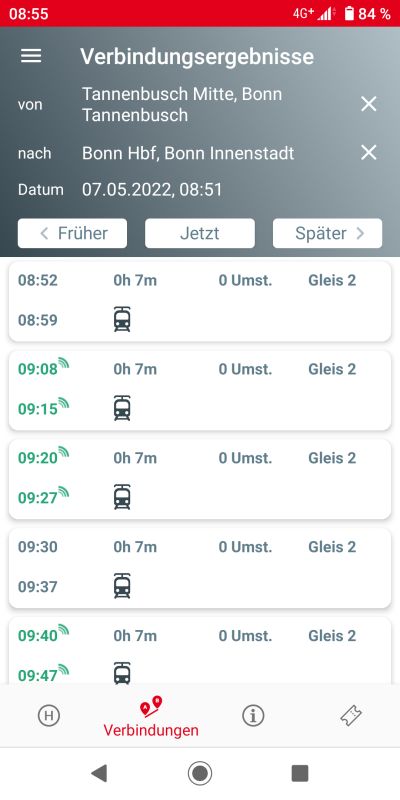Edit the destination Bonn Hbf field
The height and width of the screenshot is (800, 400).
[x=188, y=153]
